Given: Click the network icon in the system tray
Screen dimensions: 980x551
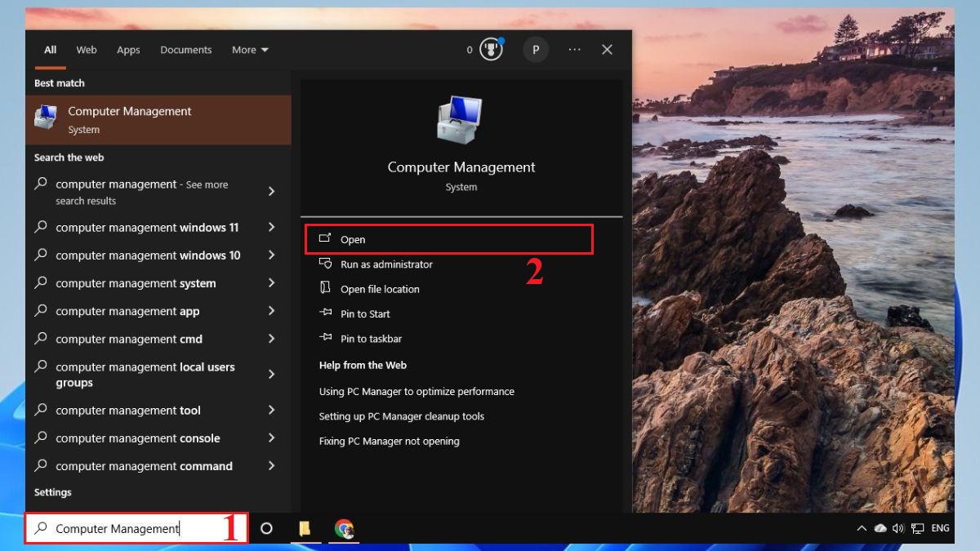Looking at the screenshot, I should [916, 528].
